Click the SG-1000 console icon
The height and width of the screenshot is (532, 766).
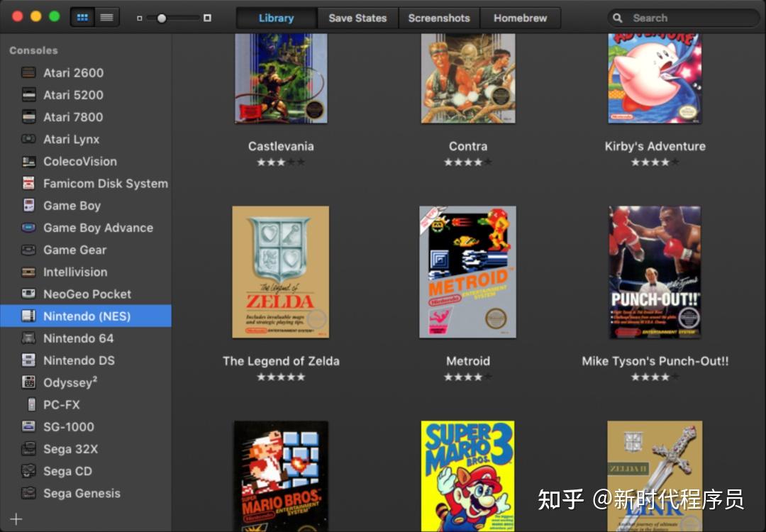click(29, 426)
